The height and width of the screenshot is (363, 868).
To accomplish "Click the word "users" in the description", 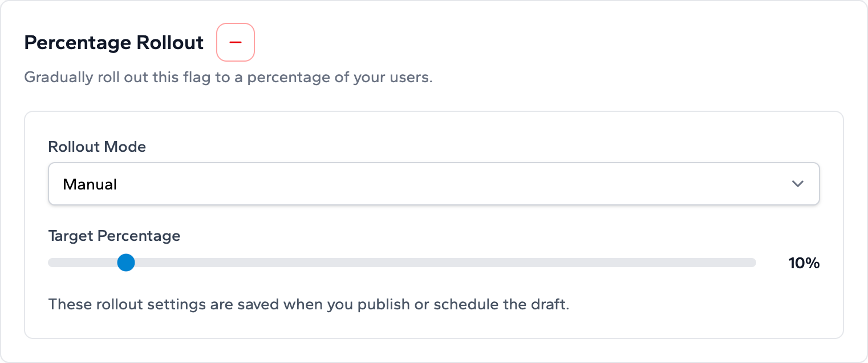I will 409,78.
